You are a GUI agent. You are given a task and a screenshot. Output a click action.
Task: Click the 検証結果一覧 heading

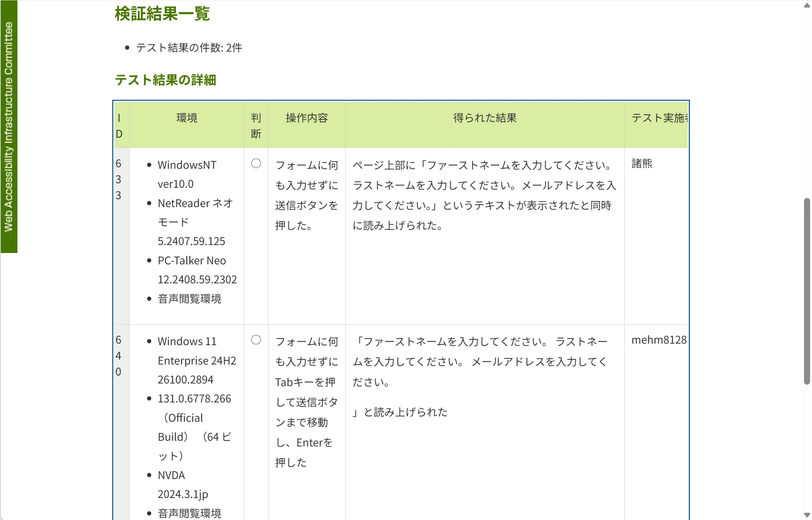[x=162, y=14]
